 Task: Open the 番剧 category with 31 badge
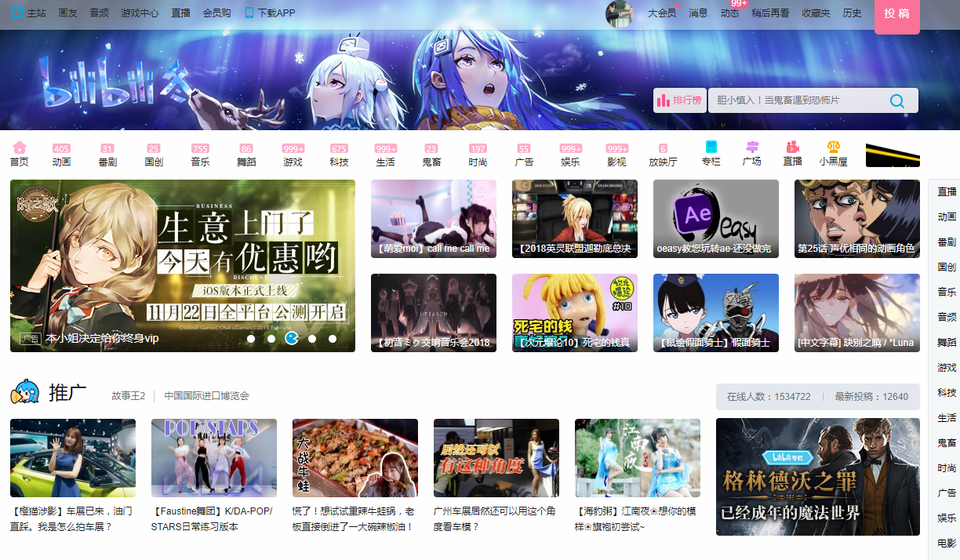click(107, 155)
